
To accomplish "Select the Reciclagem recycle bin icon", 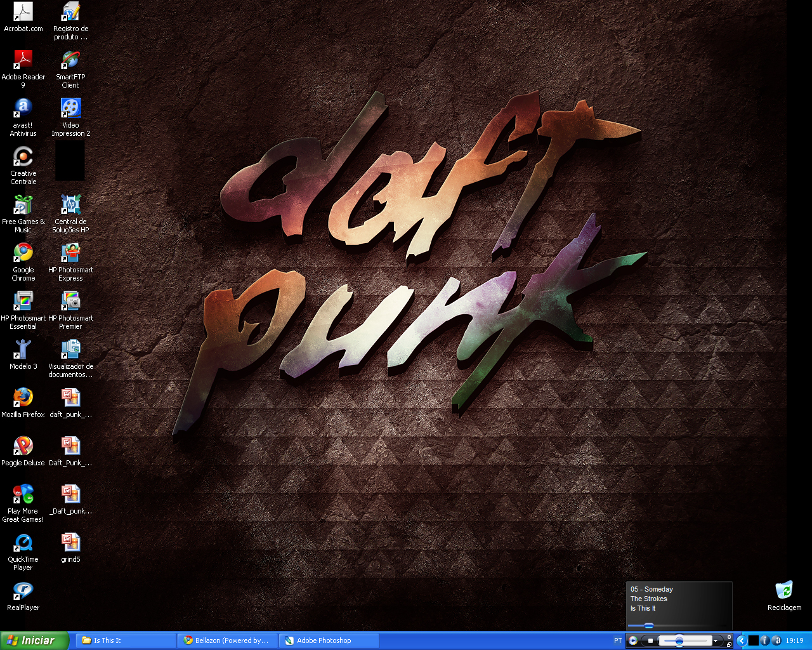I will (x=784, y=590).
